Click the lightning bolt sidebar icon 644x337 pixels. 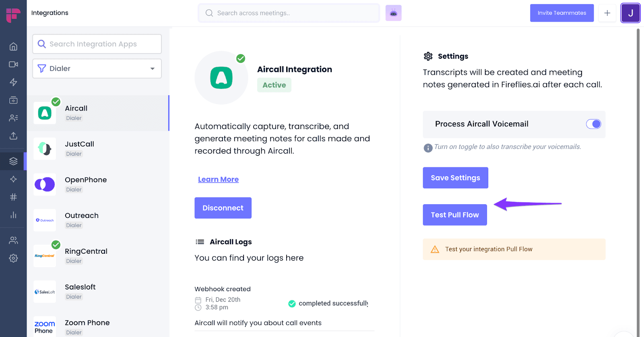pos(13,82)
